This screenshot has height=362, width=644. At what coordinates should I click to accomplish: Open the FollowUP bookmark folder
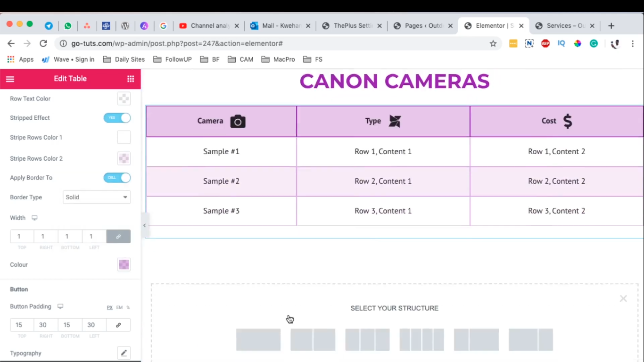pyautogui.click(x=173, y=59)
